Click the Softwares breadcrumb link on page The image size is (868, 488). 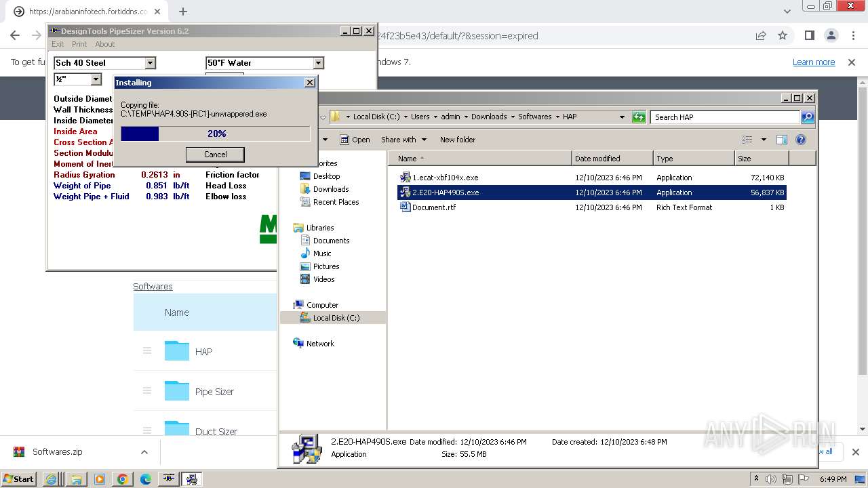[153, 287]
